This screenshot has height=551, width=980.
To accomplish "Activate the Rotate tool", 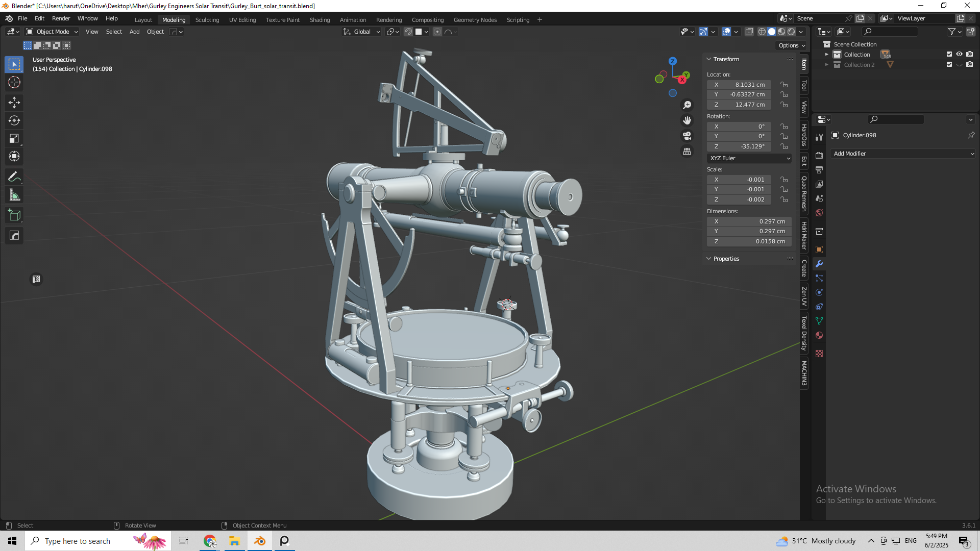I will (x=14, y=120).
